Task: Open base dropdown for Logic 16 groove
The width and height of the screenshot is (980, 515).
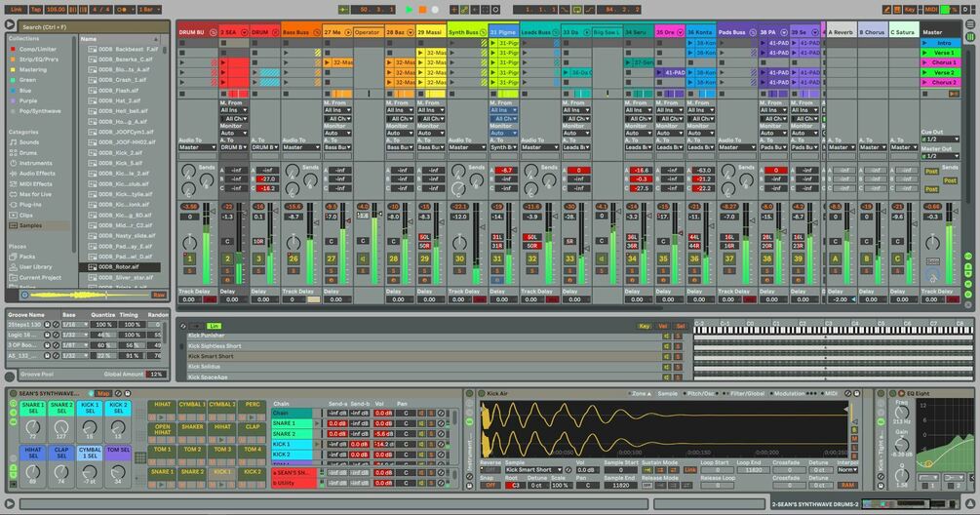Action: pyautogui.click(x=74, y=335)
